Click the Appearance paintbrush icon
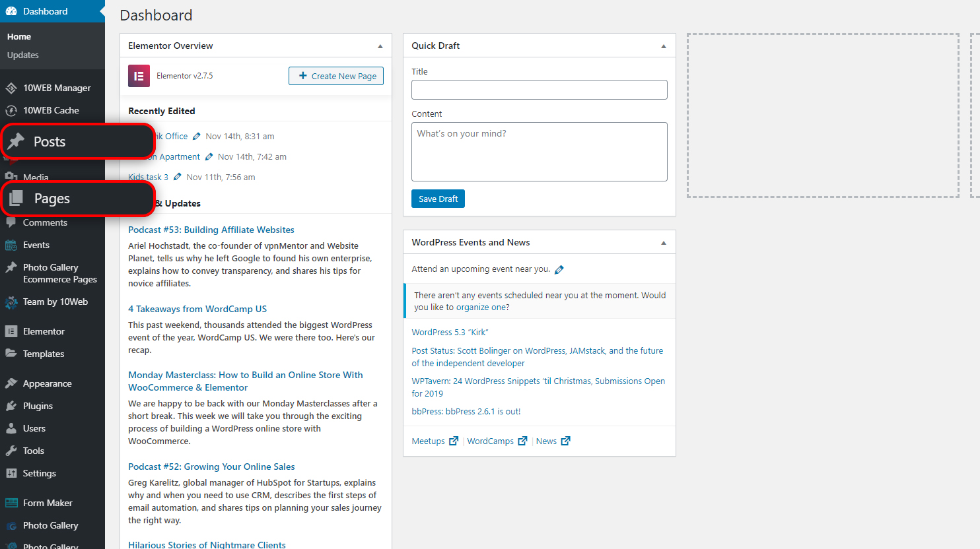Viewport: 980px width, 549px height. (x=11, y=383)
